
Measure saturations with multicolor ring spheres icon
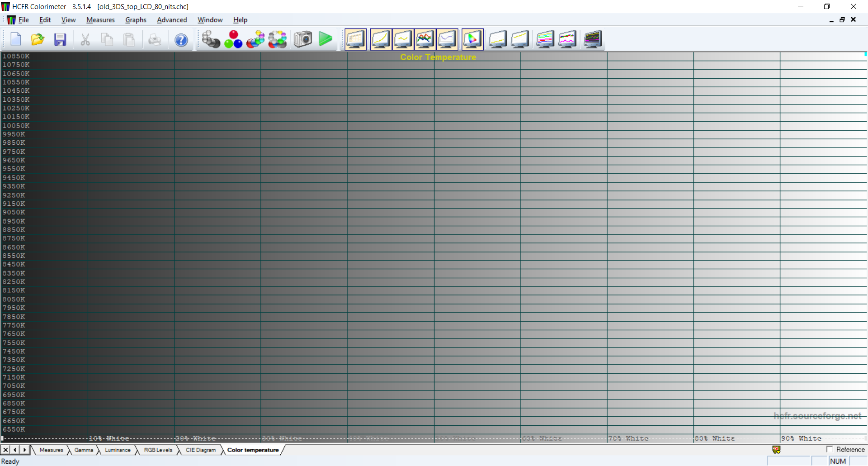pos(278,39)
